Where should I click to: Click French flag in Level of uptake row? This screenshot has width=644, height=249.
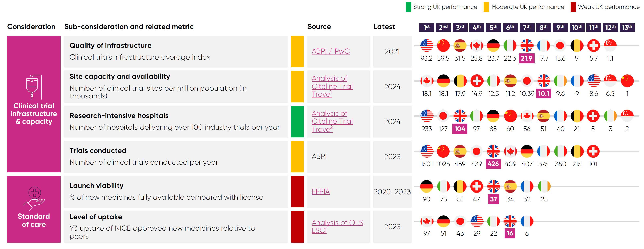pyautogui.click(x=527, y=222)
